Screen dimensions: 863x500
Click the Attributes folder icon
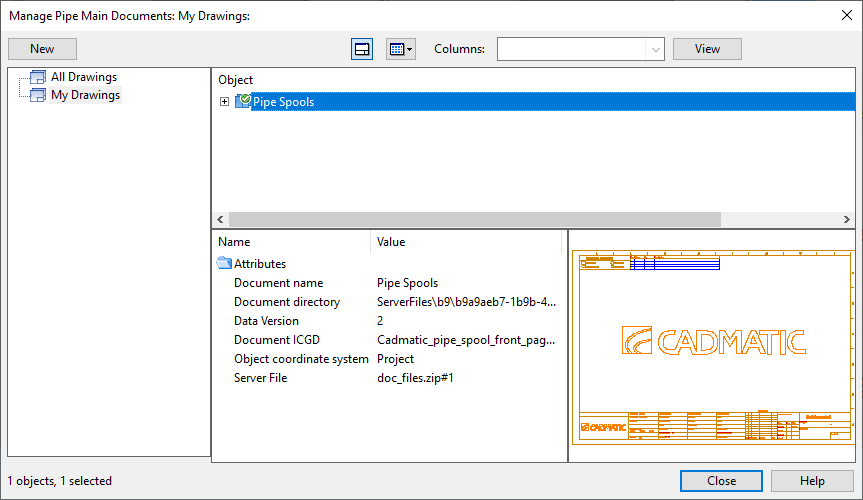coord(224,264)
